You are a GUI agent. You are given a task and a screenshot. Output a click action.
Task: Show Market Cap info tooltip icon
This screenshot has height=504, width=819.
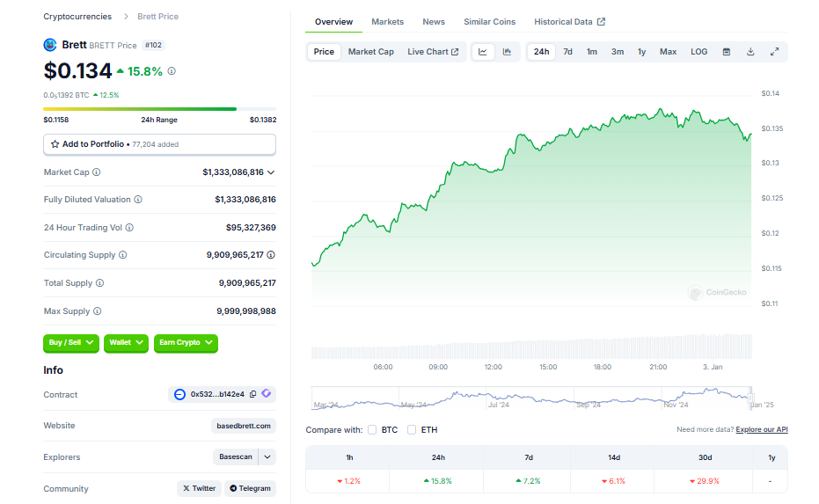coord(97,172)
